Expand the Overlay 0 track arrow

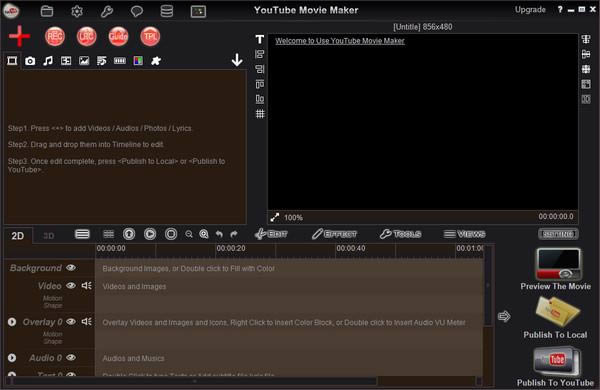[12, 322]
